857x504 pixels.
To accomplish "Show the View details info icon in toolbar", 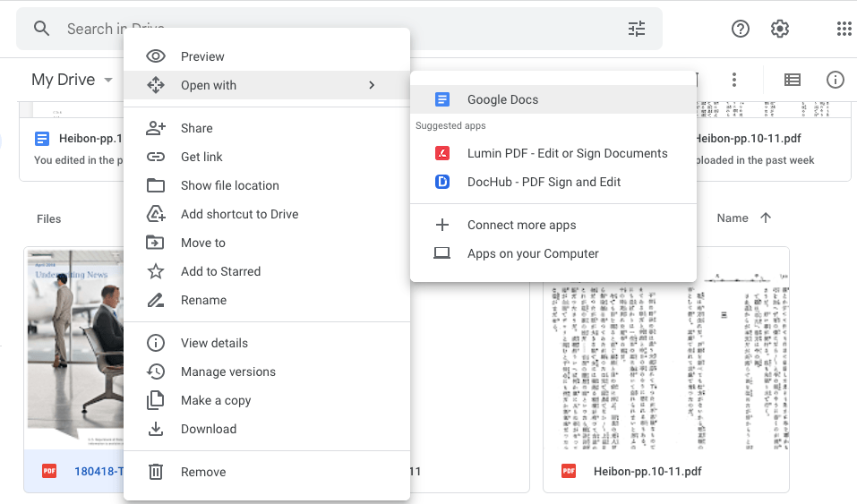I will coord(836,80).
